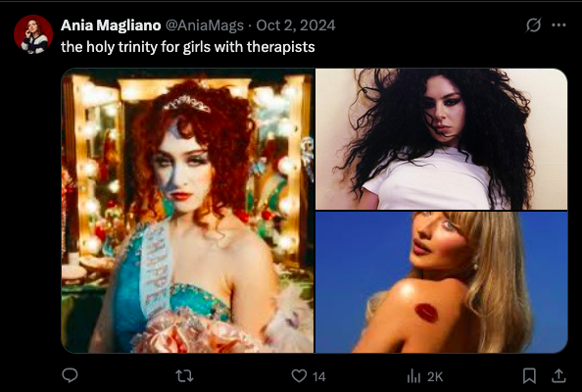Viewport: 582px width, 392px height.
Task: Open the @AniaMags handle link
Action: (204, 25)
